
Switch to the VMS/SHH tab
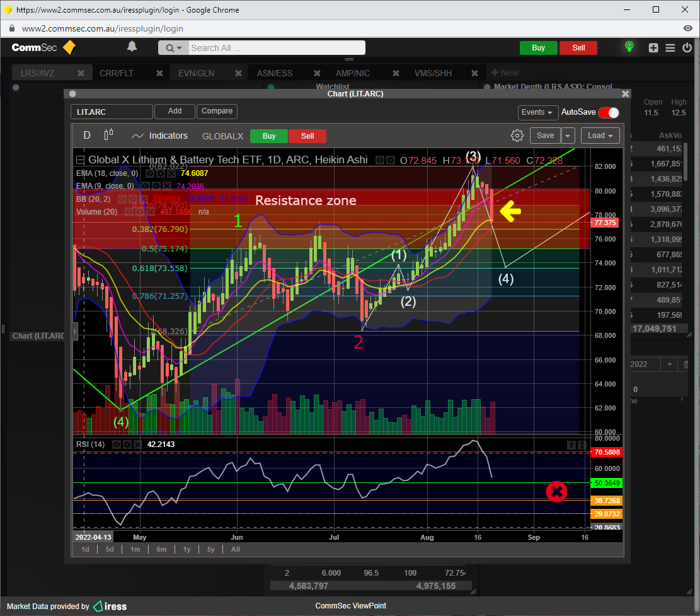coord(433,73)
